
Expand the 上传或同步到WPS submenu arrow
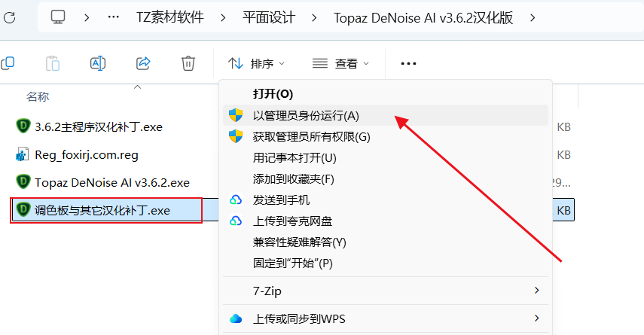coord(536,318)
